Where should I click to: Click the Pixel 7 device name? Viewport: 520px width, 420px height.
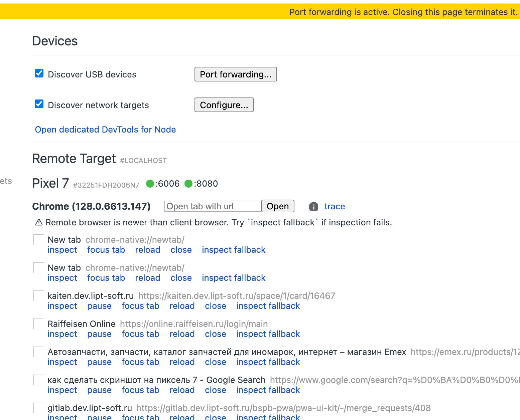pyautogui.click(x=50, y=183)
